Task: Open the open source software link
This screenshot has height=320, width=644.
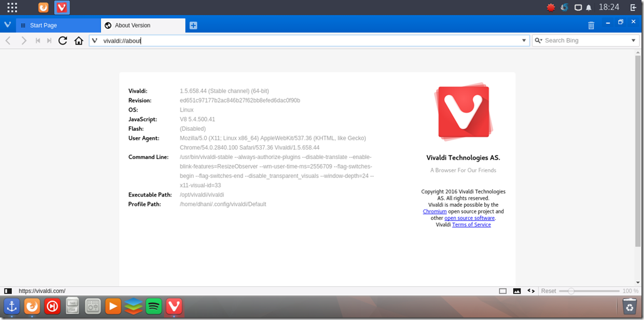Action: click(469, 218)
